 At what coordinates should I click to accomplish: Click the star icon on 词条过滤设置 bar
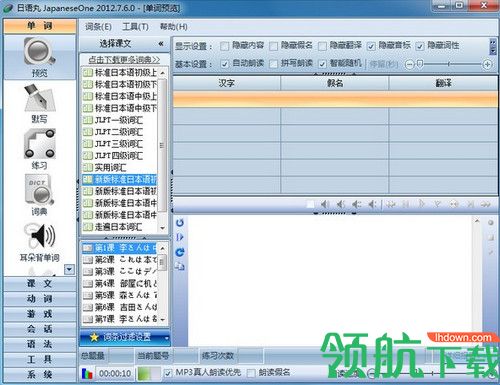point(94,338)
